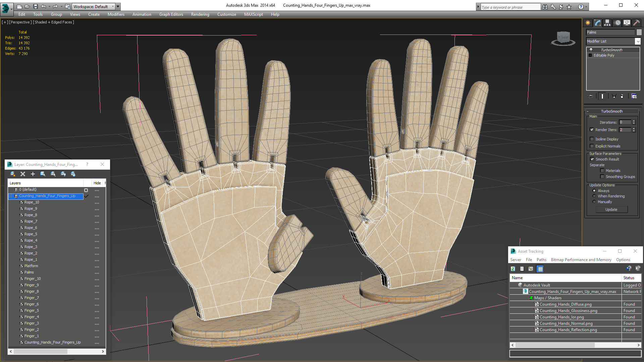The height and width of the screenshot is (362, 644).
Task: Remove modifier using the trash icon
Action: point(622,96)
